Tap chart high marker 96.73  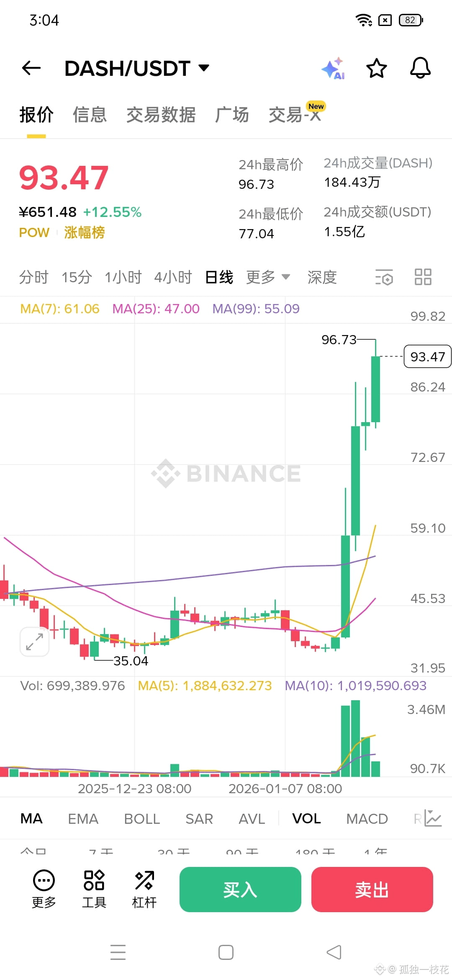point(339,340)
